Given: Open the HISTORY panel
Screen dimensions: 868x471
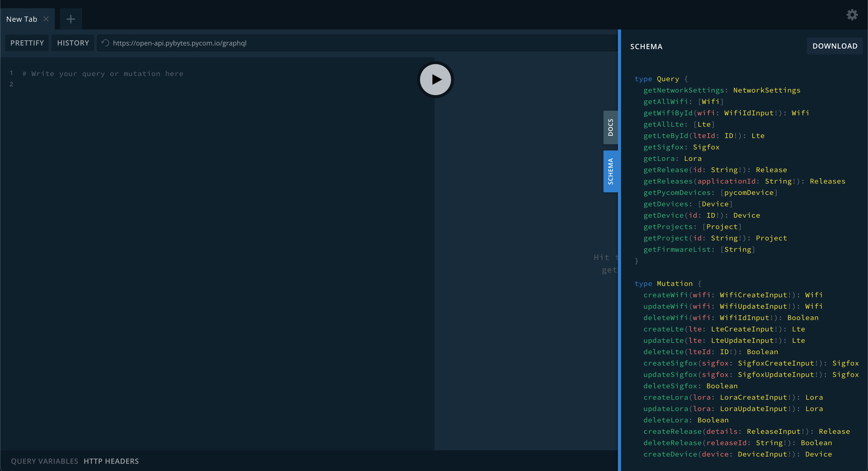Looking at the screenshot, I should pos(73,43).
